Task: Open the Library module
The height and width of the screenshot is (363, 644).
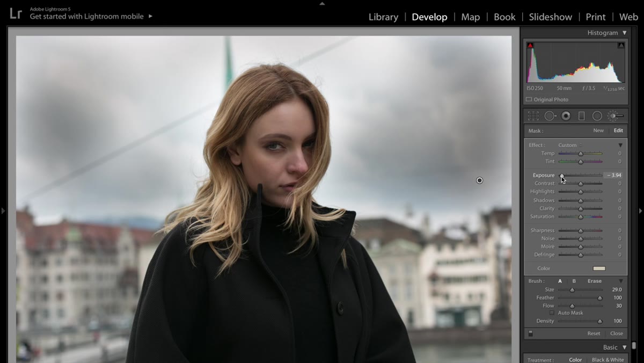Action: pos(383,17)
